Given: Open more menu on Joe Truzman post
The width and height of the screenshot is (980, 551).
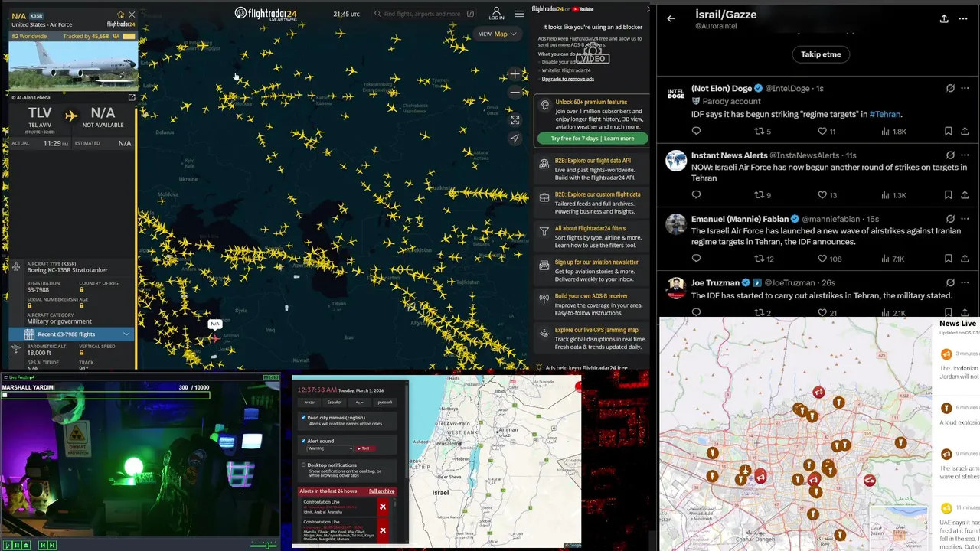Looking at the screenshot, I should (964, 282).
